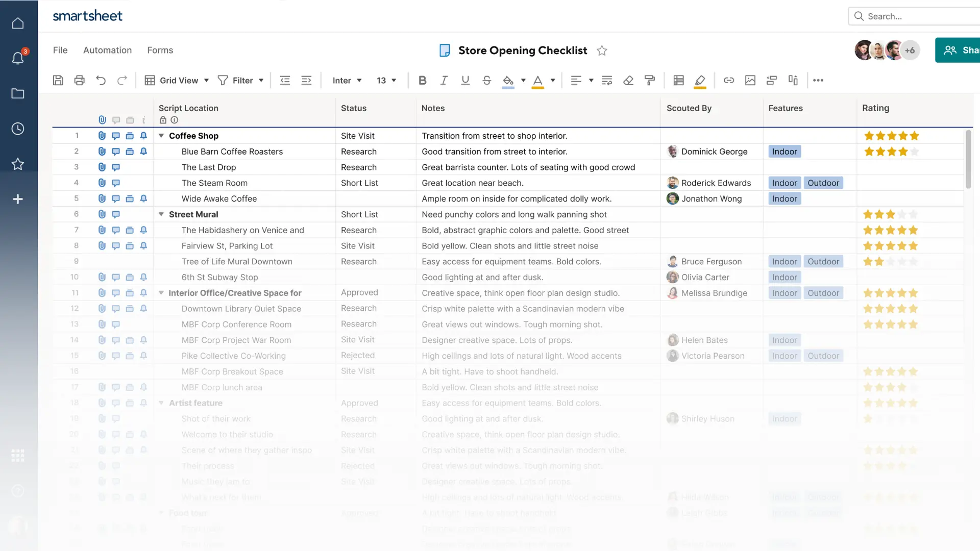Open attachment icon on Coffee Shop row

click(x=102, y=136)
